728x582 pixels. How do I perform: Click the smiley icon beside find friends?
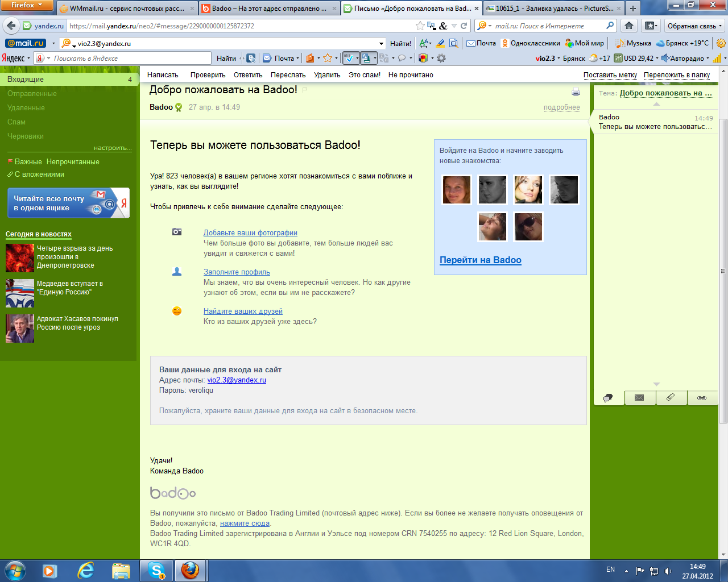[x=177, y=311]
